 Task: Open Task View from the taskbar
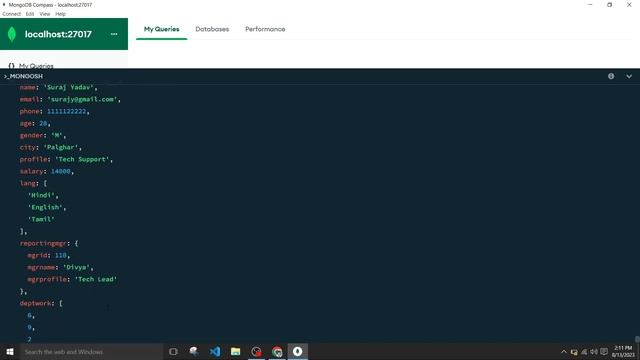click(173, 351)
